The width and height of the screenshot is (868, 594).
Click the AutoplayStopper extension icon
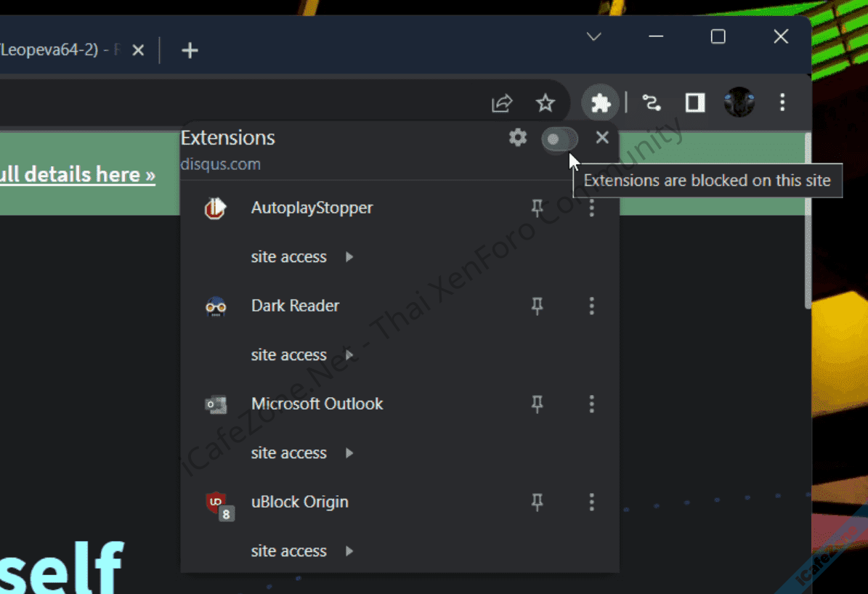216,208
